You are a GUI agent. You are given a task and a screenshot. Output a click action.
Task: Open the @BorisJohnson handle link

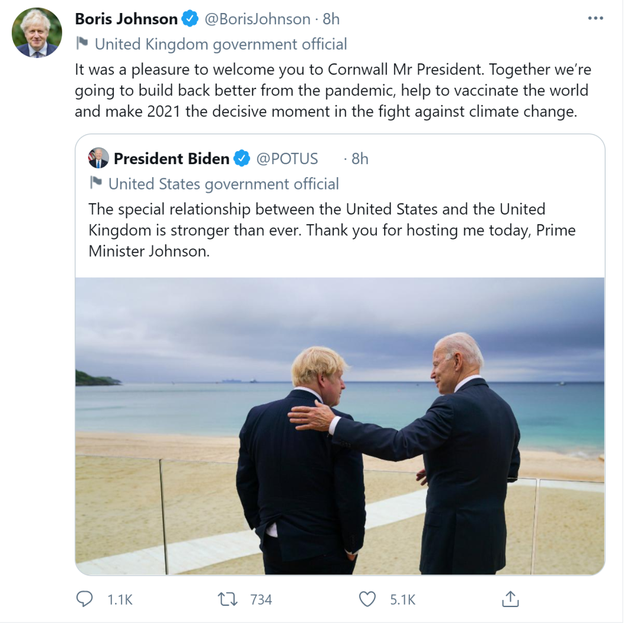click(258, 19)
